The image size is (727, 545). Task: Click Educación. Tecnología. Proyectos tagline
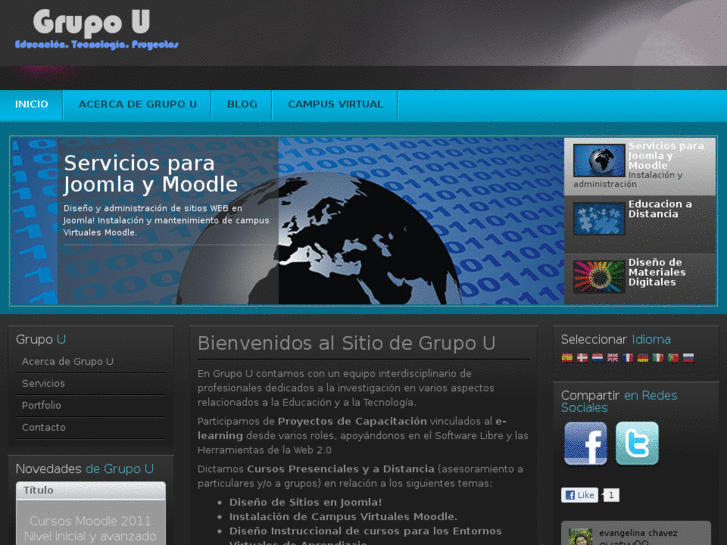(96, 45)
